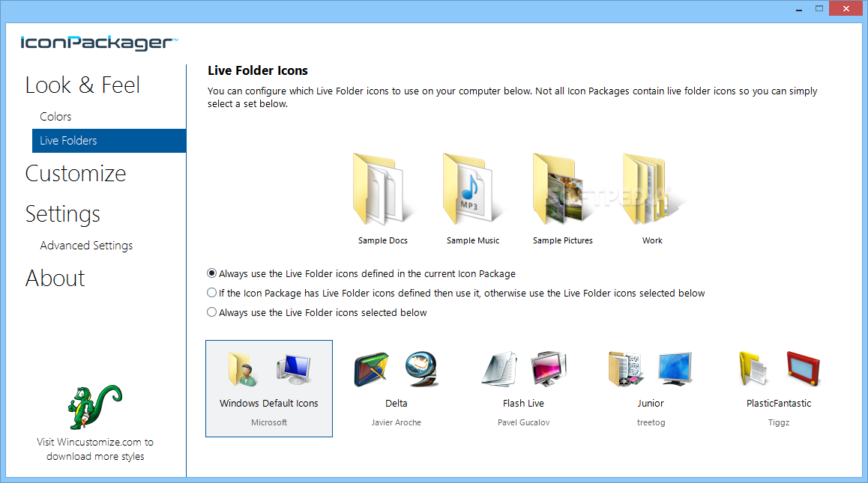
Task: Open the Customize section
Action: point(76,174)
